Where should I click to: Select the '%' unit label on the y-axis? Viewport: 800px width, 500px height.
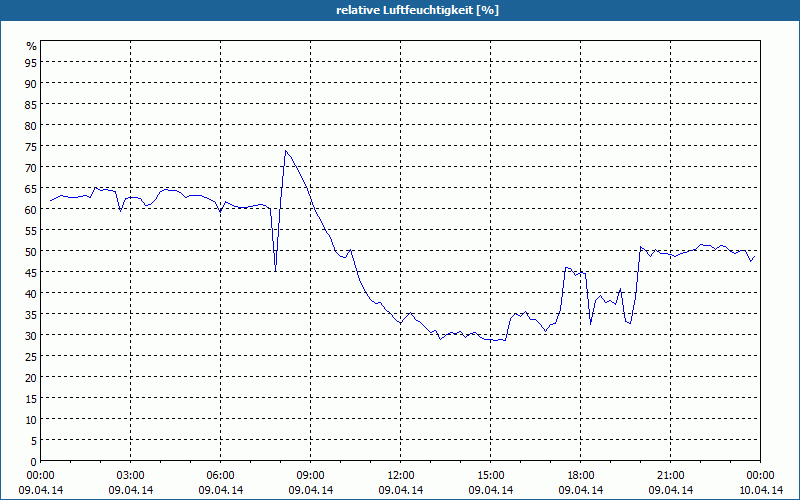tap(32, 46)
